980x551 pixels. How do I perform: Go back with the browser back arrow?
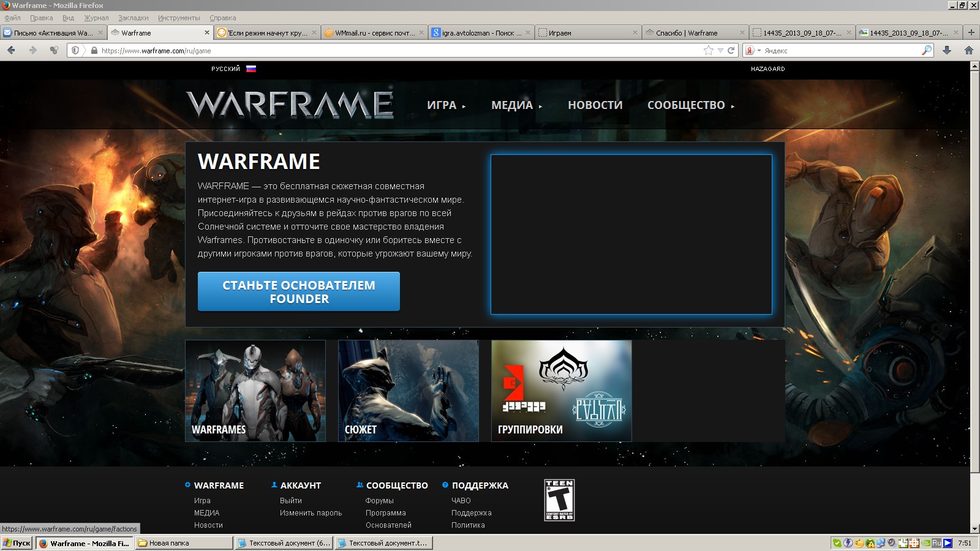[x=12, y=50]
